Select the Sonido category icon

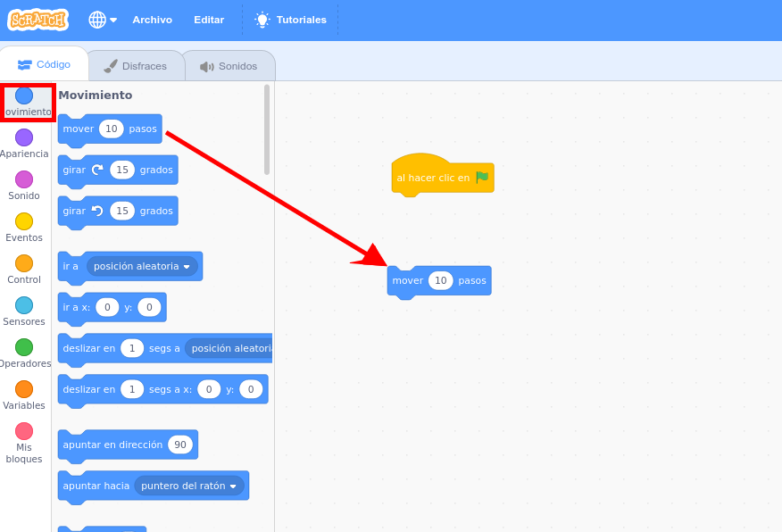click(x=24, y=179)
